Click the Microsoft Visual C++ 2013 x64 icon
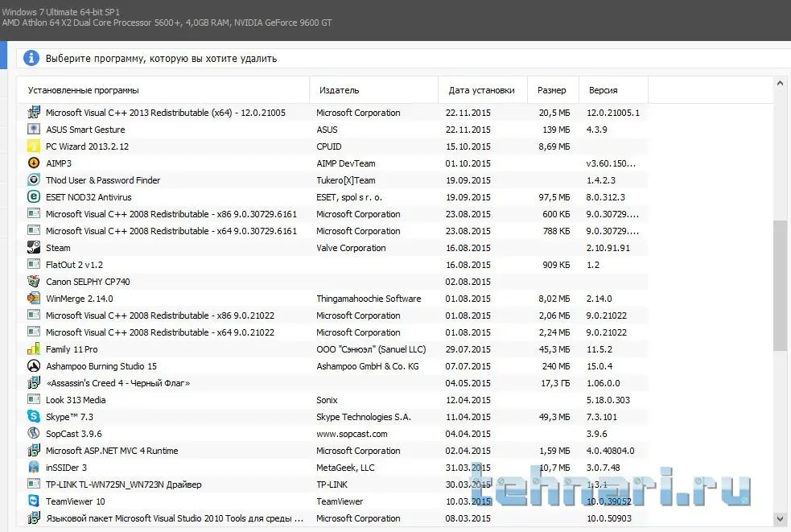The width and height of the screenshot is (791, 532). [x=34, y=113]
